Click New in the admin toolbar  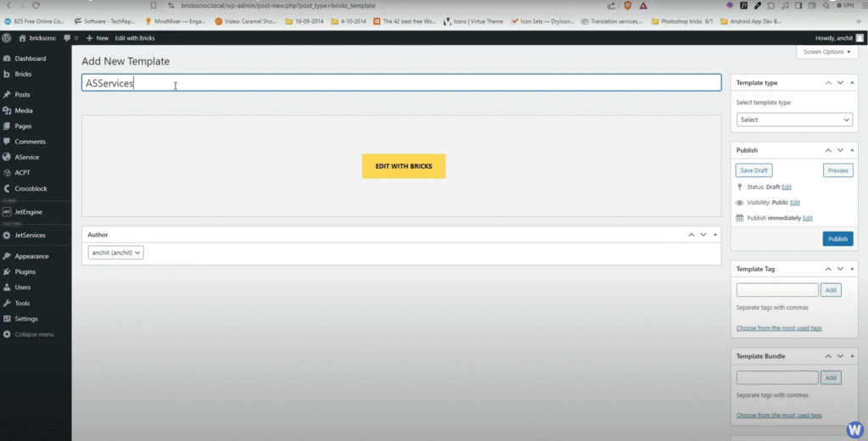click(97, 38)
